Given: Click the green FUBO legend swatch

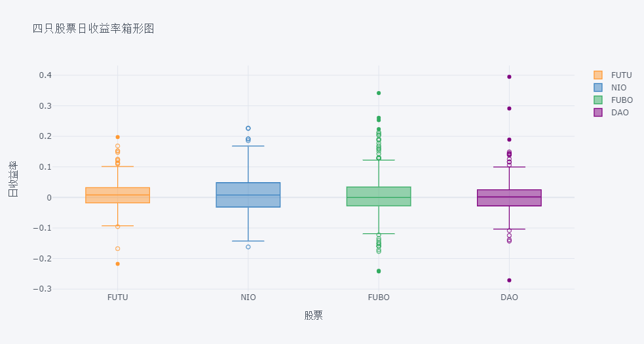Looking at the screenshot, I should click(x=598, y=100).
